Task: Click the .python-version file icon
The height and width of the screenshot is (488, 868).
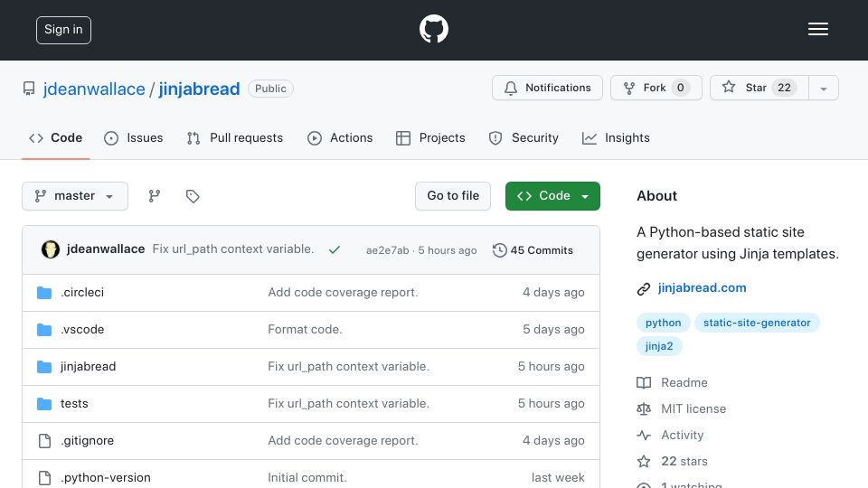Action: click(44, 477)
